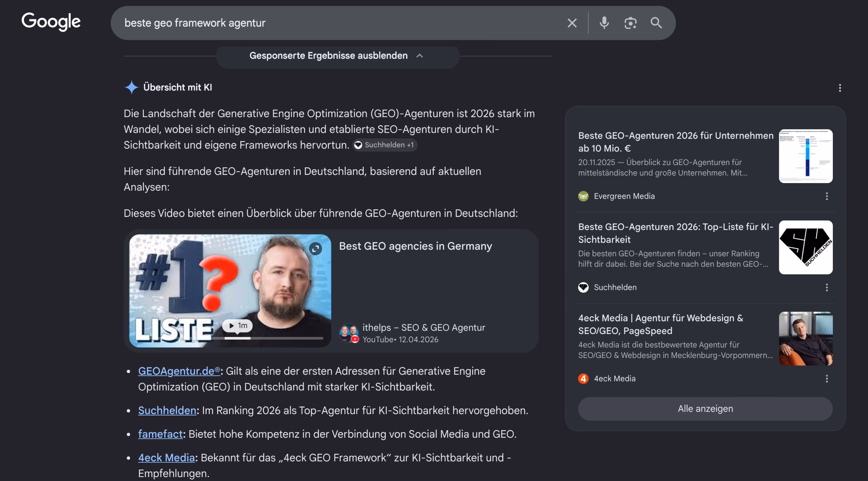Click the 4eck Media person photo thumbnail

pyautogui.click(x=806, y=338)
